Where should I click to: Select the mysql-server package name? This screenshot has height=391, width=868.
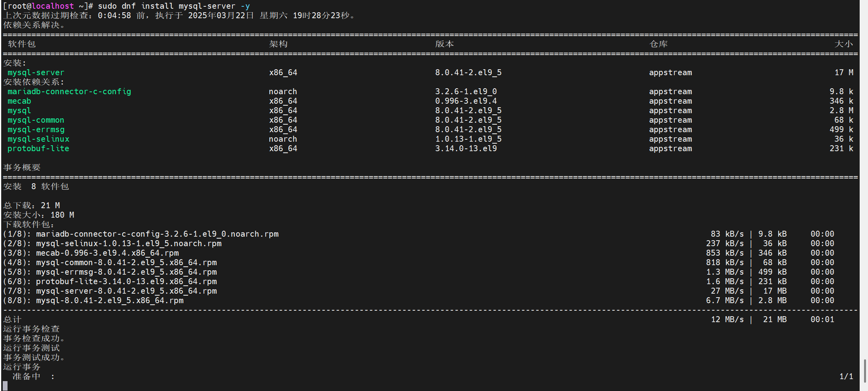(35, 72)
